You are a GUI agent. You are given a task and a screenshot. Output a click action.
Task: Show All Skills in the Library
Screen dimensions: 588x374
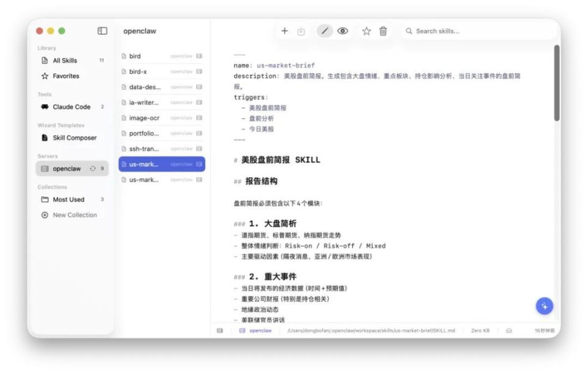coord(64,61)
